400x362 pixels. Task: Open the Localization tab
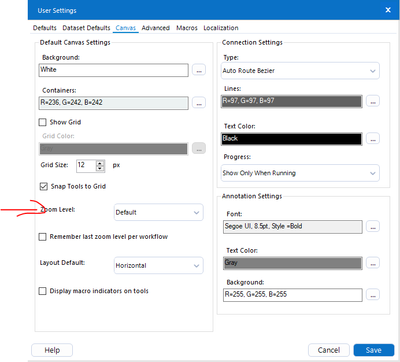point(221,28)
